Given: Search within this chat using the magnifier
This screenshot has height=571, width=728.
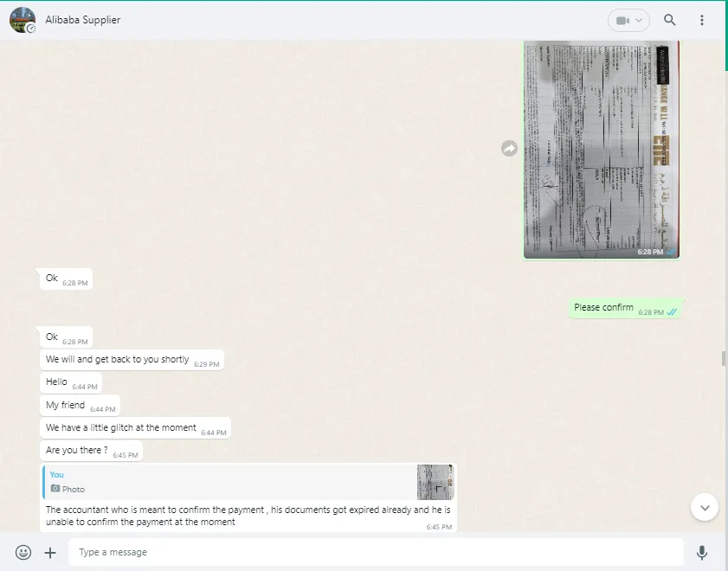Looking at the screenshot, I should 669,20.
